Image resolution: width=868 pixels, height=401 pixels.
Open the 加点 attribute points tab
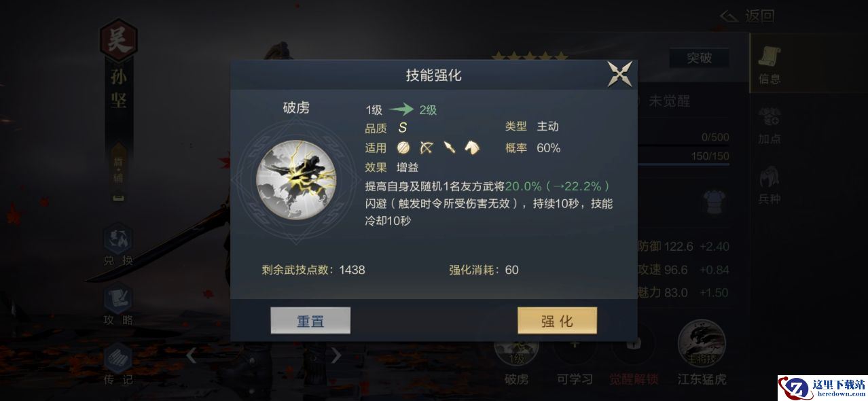click(x=770, y=125)
